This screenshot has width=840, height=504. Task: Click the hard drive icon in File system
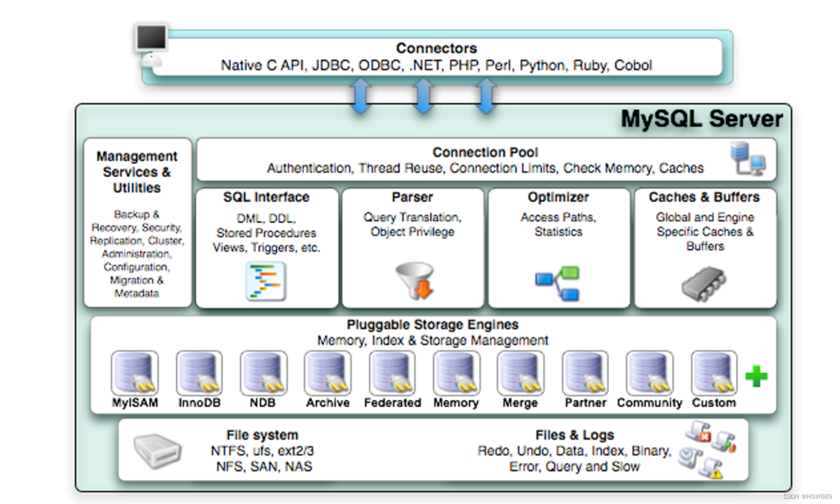pyautogui.click(x=157, y=451)
